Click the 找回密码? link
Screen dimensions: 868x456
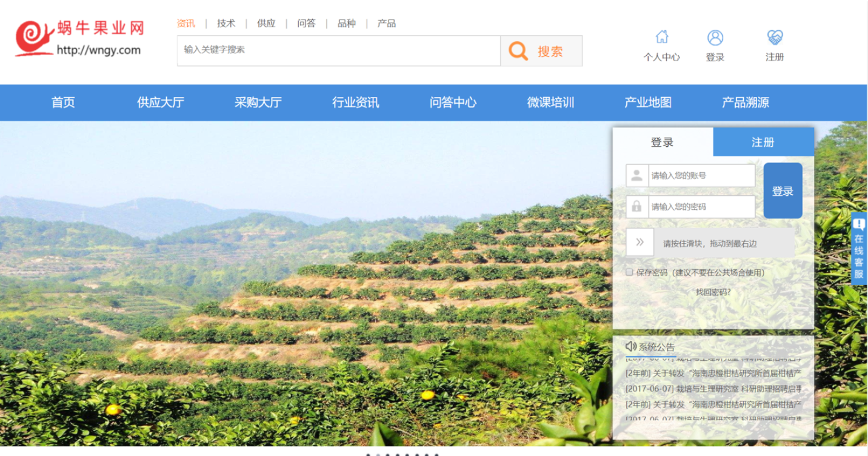(x=713, y=292)
